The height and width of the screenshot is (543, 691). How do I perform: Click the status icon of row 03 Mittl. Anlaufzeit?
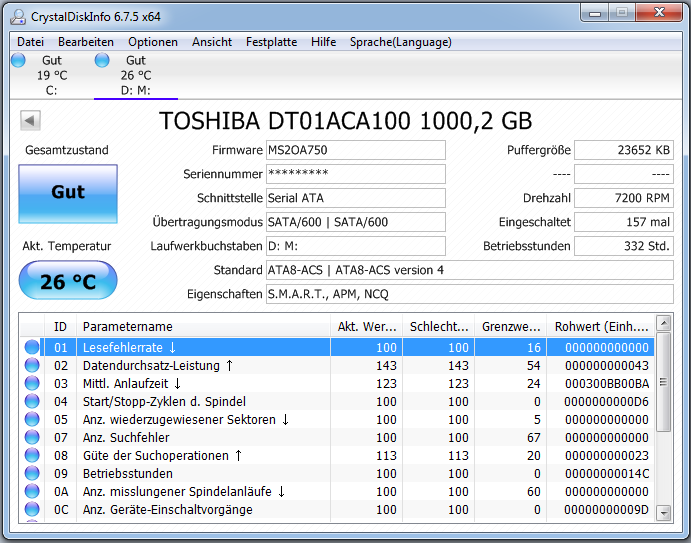[32, 383]
